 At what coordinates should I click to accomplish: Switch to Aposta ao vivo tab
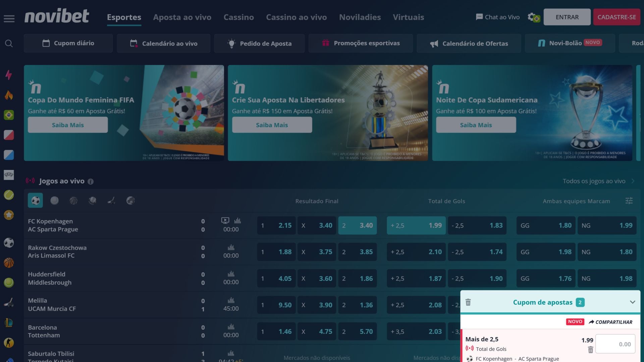(182, 17)
